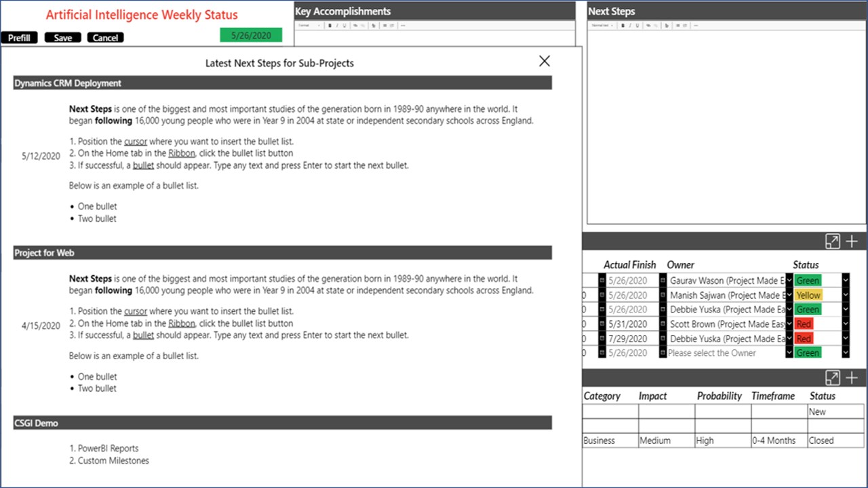Click Underline in the Key Accomplishments toolbar
Viewport: 868px width, 488px height.
(x=344, y=26)
